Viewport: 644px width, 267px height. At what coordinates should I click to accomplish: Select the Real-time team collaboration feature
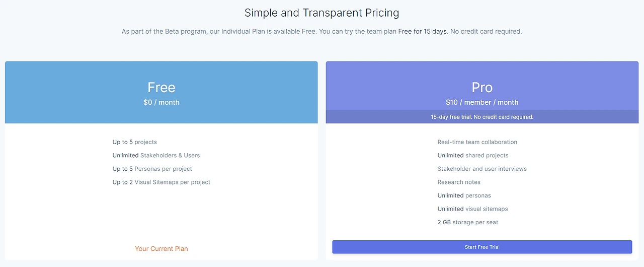point(477,142)
